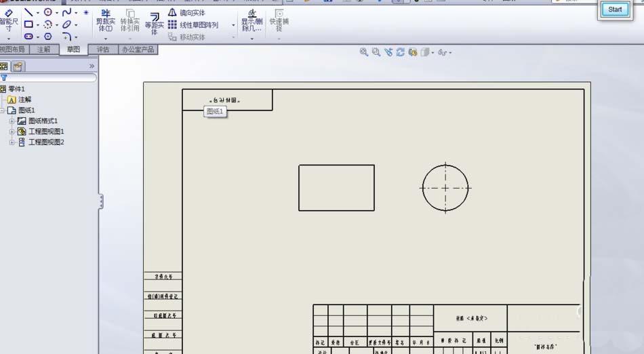This screenshot has height=354, width=644.
Task: Select 注解 item in the tree
Action: click(x=24, y=100)
